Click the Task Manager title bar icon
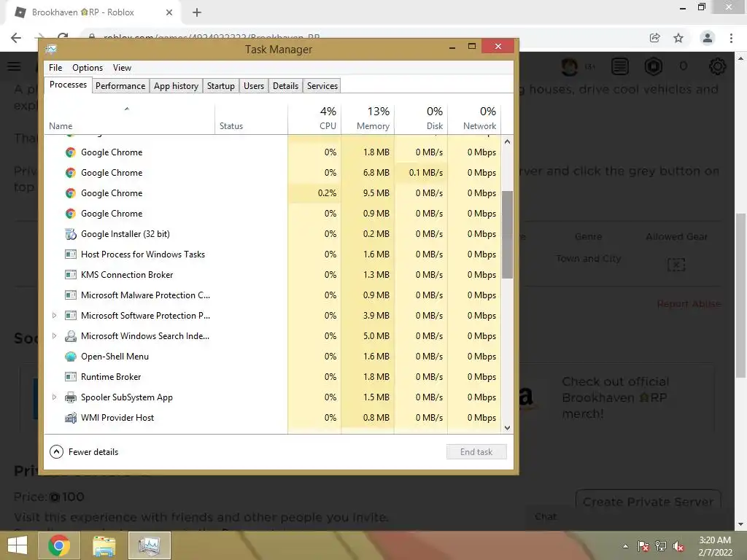Screen dimensions: 747x560 (51, 49)
